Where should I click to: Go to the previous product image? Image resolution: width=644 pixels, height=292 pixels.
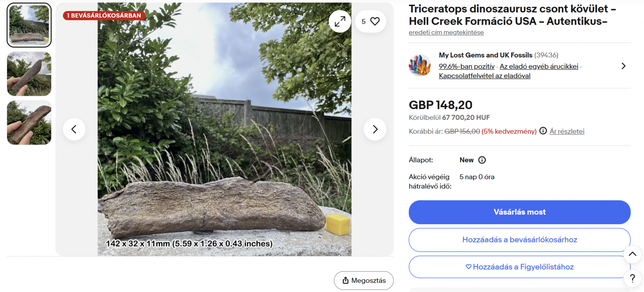[74, 129]
